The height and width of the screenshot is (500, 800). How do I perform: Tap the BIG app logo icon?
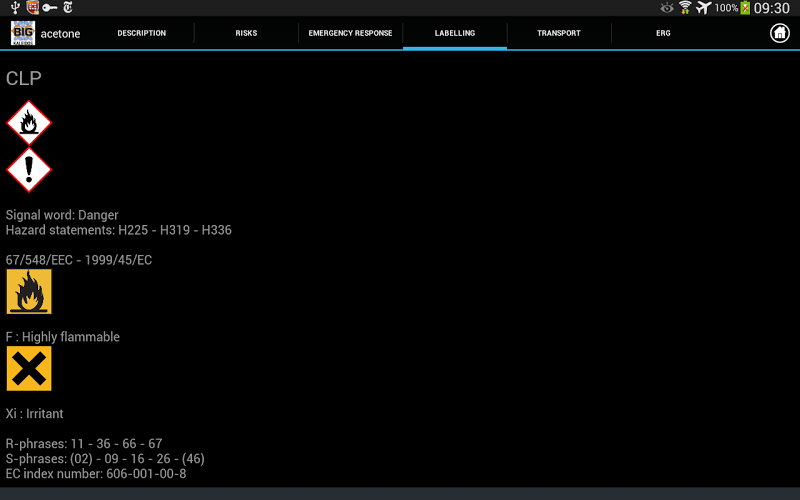[23, 33]
